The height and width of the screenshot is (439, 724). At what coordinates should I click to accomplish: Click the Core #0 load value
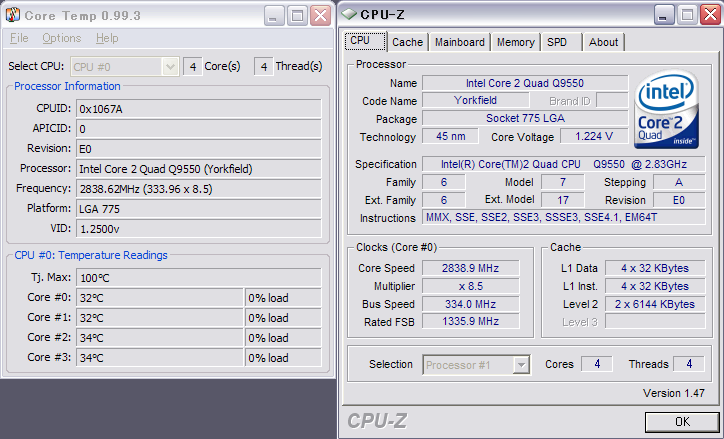tap(283, 298)
